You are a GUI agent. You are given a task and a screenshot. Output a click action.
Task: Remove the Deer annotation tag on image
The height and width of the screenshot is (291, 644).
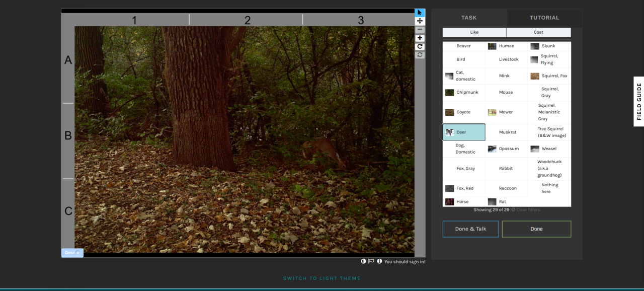pyautogui.click(x=77, y=253)
